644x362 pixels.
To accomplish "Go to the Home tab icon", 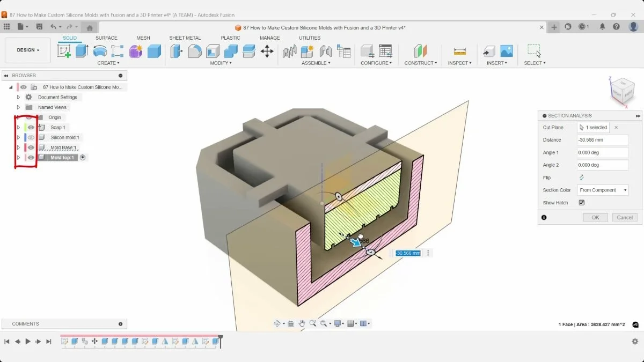I will click(x=90, y=28).
